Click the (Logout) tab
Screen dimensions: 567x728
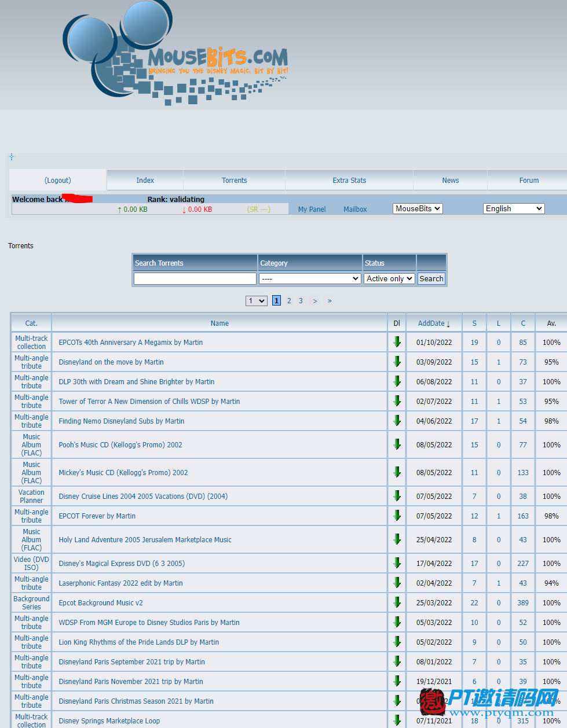click(x=58, y=180)
